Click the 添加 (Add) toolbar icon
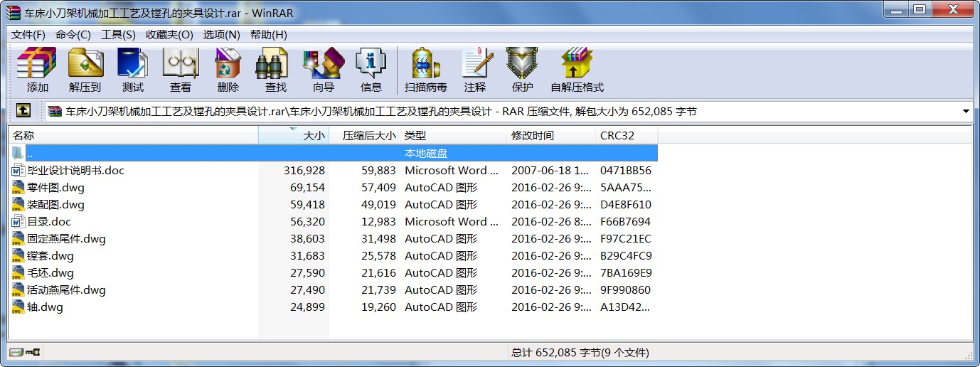This screenshot has width=980, height=367. click(x=37, y=70)
